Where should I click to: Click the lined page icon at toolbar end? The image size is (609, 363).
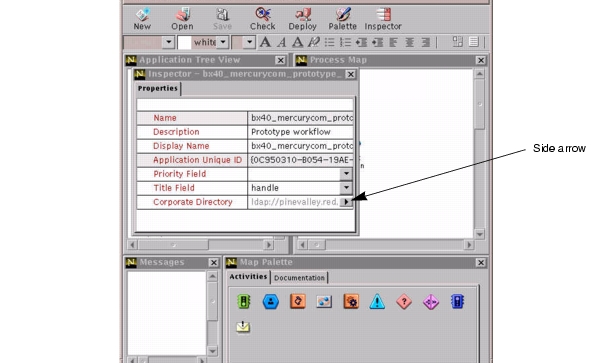coord(473,42)
